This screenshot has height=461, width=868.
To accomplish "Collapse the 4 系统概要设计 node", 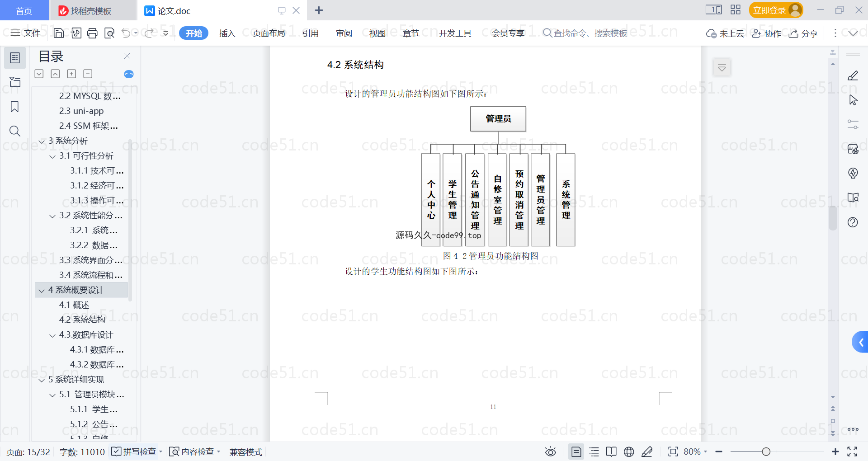I will pyautogui.click(x=42, y=291).
